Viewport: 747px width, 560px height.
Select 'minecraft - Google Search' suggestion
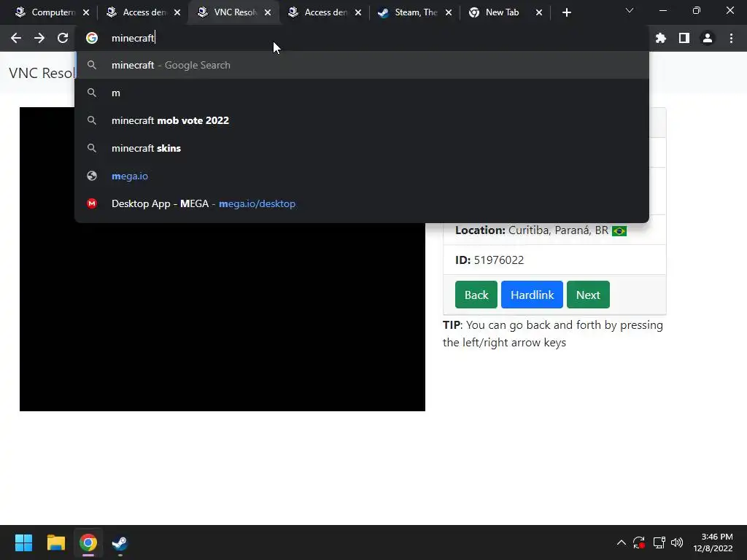[x=362, y=65]
